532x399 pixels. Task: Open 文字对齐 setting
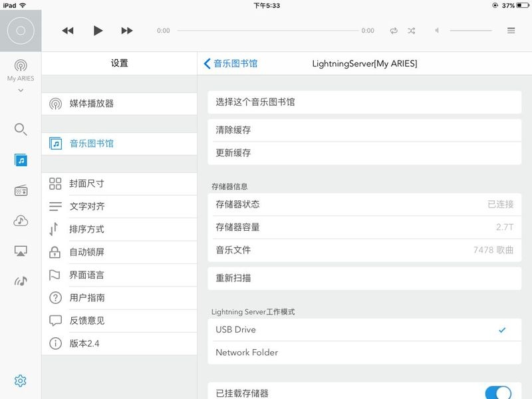pyautogui.click(x=119, y=206)
